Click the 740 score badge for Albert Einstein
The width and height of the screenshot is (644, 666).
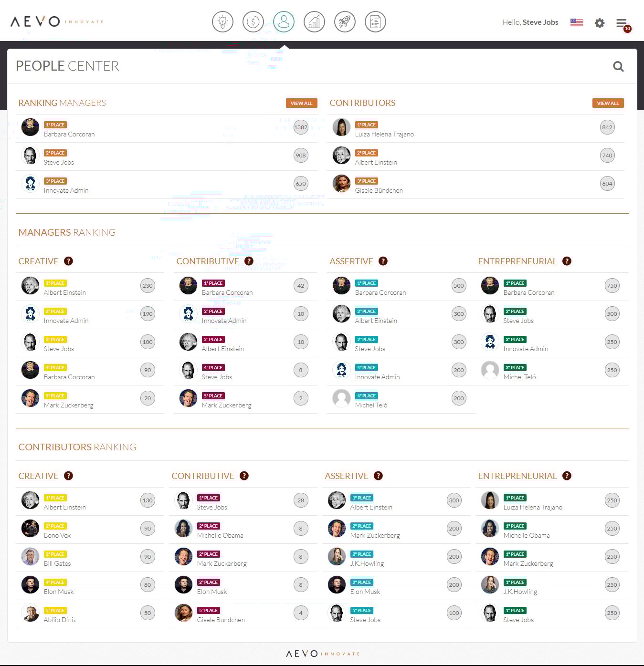[607, 156]
